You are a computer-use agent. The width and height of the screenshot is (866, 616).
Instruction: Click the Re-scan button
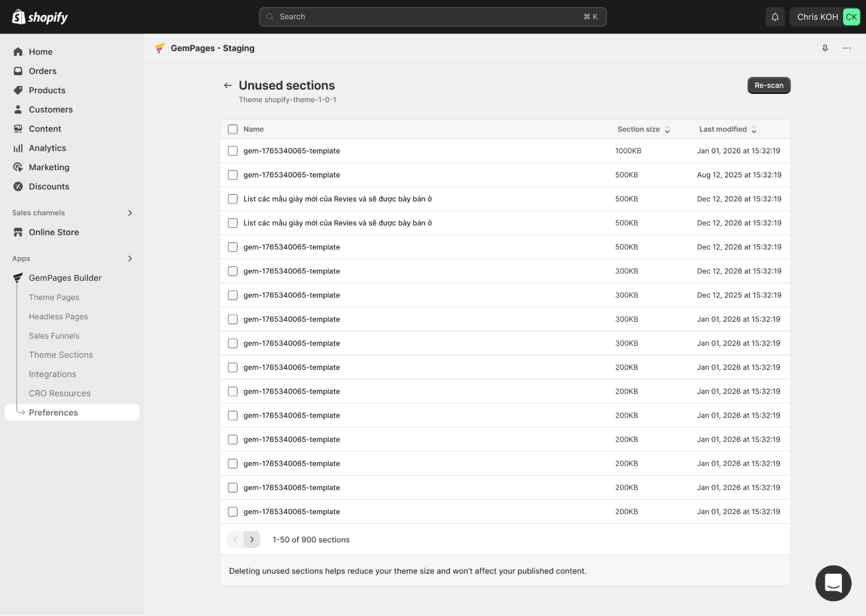coord(769,85)
